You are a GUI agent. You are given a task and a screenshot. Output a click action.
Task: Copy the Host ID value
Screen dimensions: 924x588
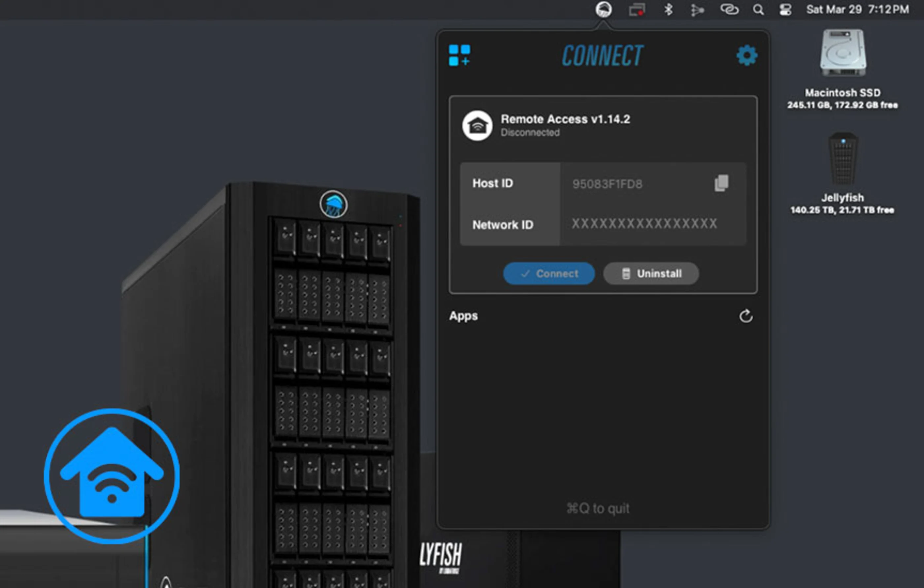[721, 183]
